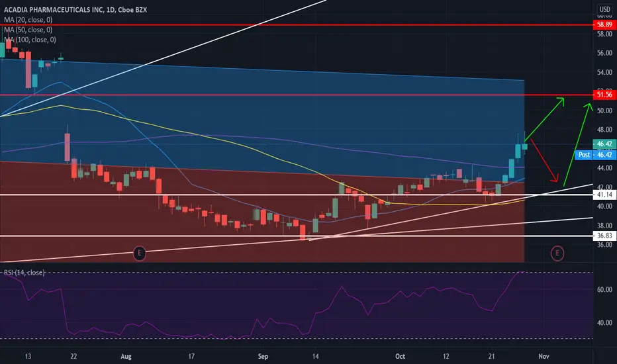This screenshot has height=364, width=617.
Task: Click the 56.00 value on the price scale
Action: pyautogui.click(x=604, y=53)
